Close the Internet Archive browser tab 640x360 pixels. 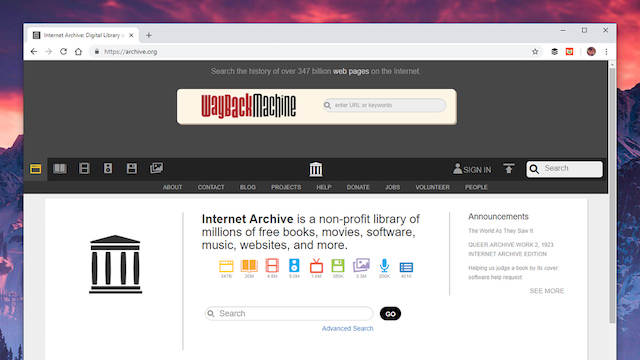[x=131, y=36]
